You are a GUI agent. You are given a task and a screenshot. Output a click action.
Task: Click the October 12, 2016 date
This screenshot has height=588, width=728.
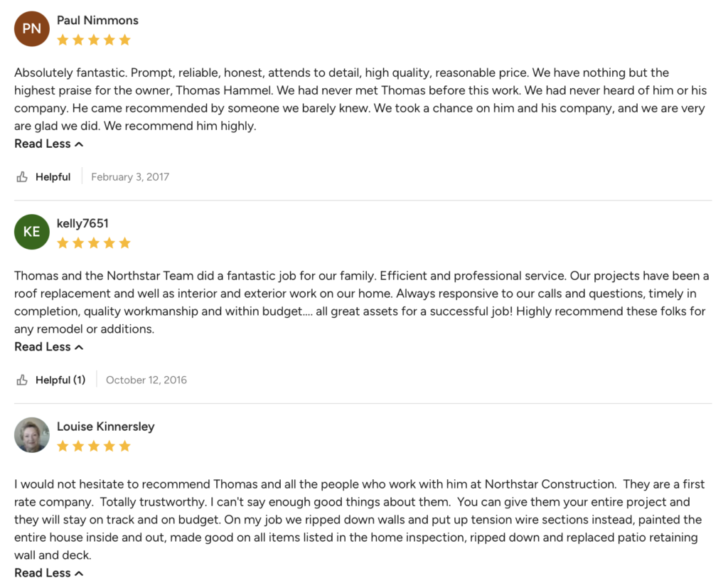pyautogui.click(x=146, y=380)
